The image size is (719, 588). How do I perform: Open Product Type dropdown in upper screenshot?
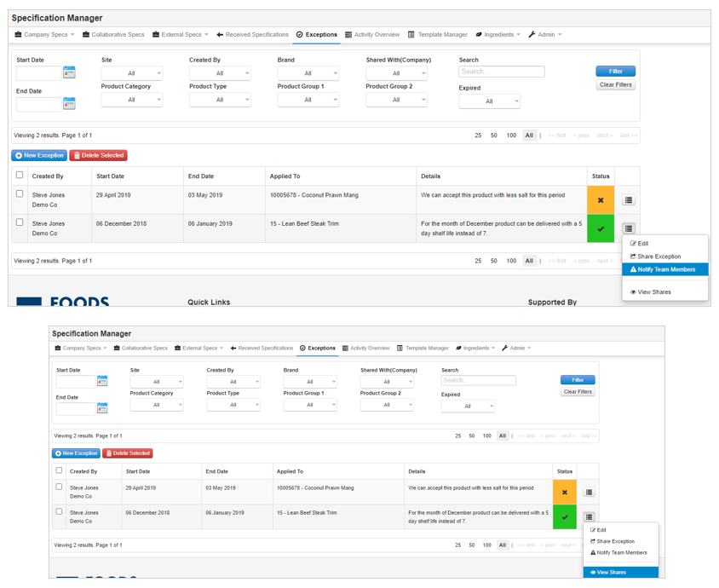(220, 100)
